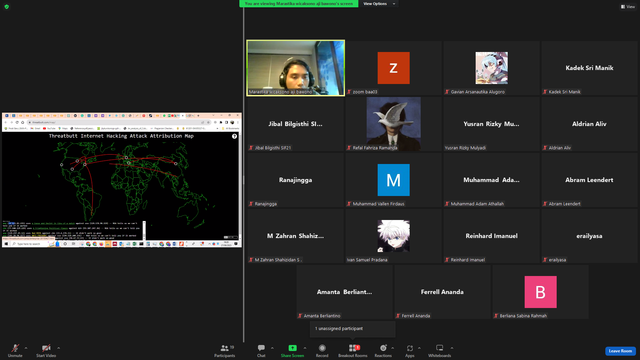The width and height of the screenshot is (640, 360).
Task: Click large 'erailyasa' tile name
Action: click(589, 236)
